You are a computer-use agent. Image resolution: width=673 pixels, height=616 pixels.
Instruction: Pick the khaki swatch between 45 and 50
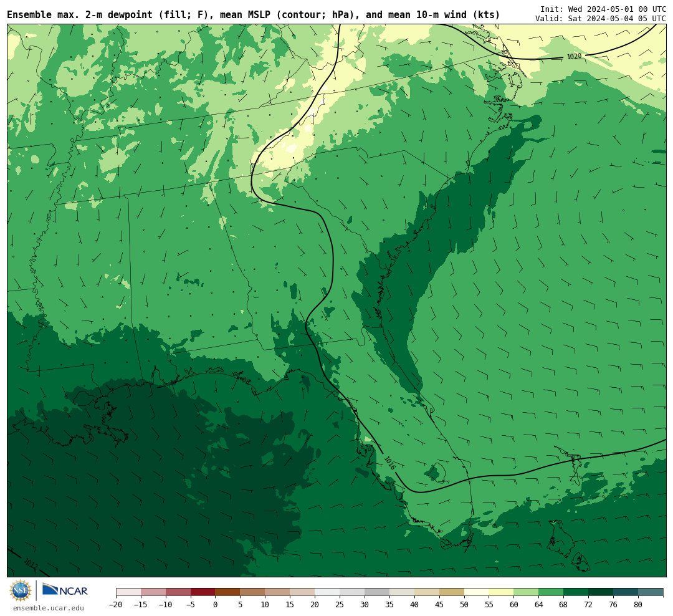(452, 592)
